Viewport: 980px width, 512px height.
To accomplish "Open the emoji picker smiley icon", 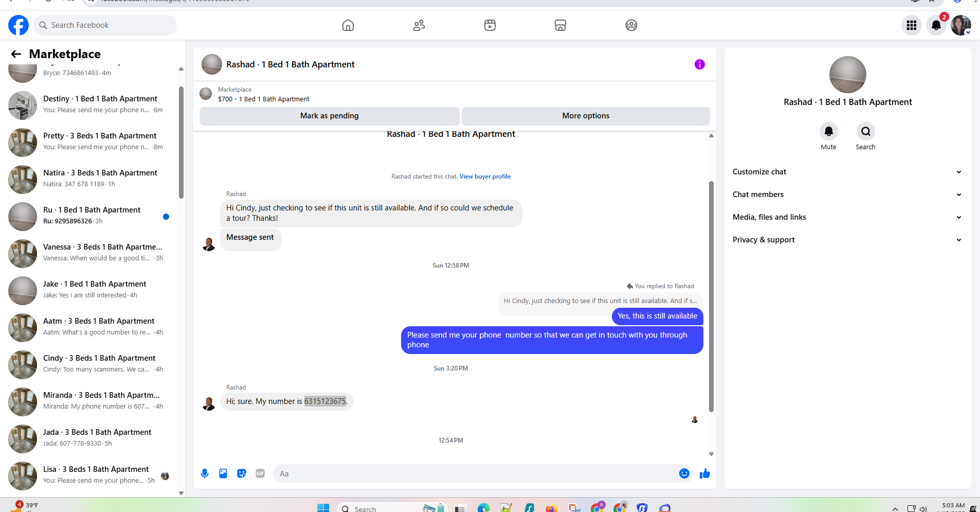I will tap(684, 473).
